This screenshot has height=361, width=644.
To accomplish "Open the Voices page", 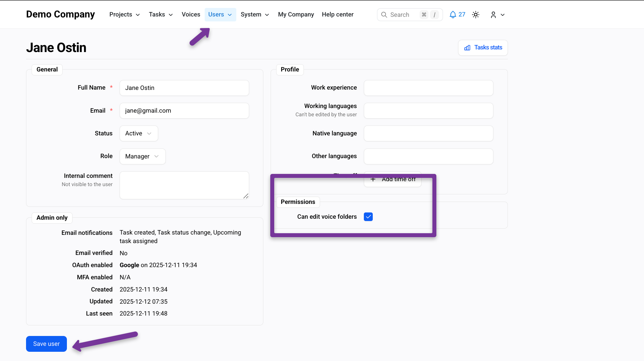I will coord(191,14).
